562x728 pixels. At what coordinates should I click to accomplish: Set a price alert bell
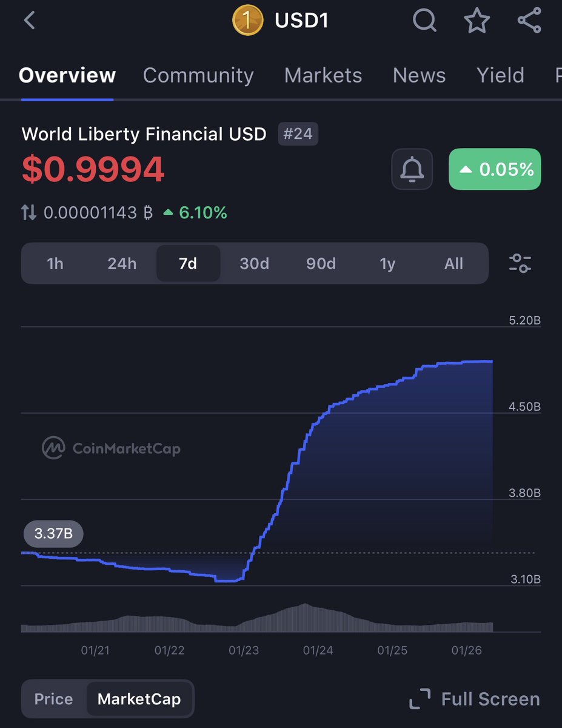(412, 169)
